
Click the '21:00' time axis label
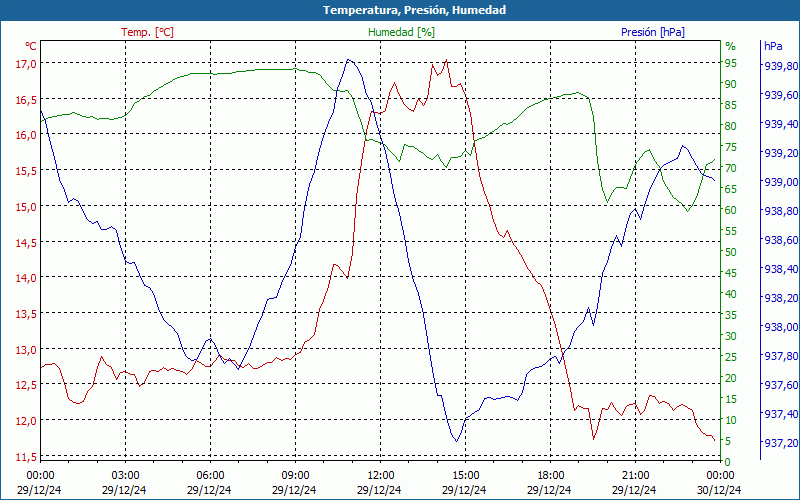635,476
